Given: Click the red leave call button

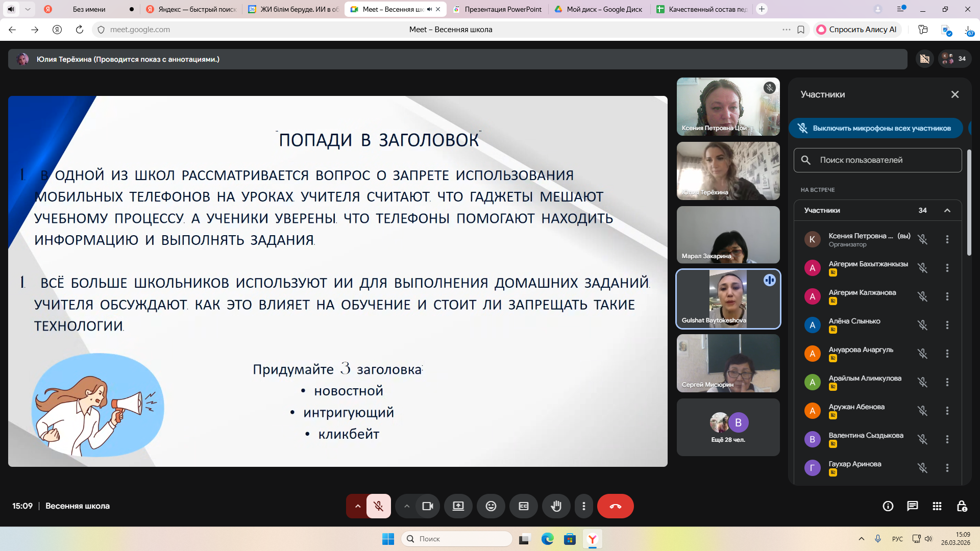Looking at the screenshot, I should tap(615, 506).
